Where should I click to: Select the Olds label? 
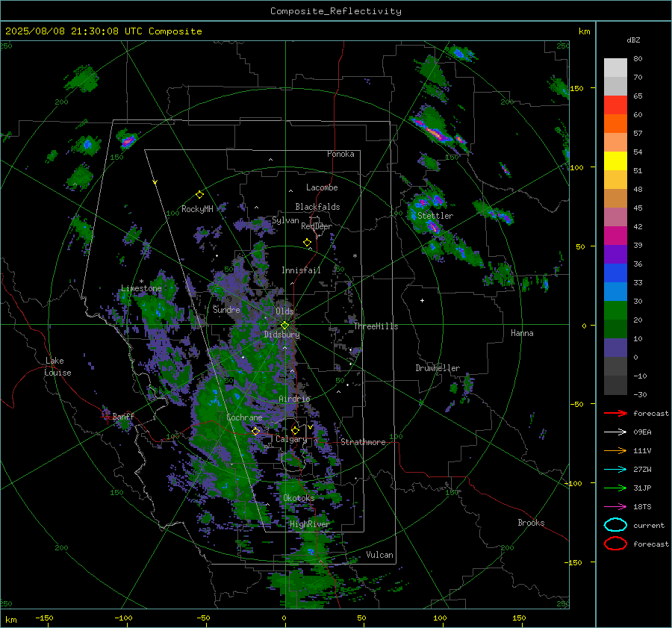(x=284, y=311)
